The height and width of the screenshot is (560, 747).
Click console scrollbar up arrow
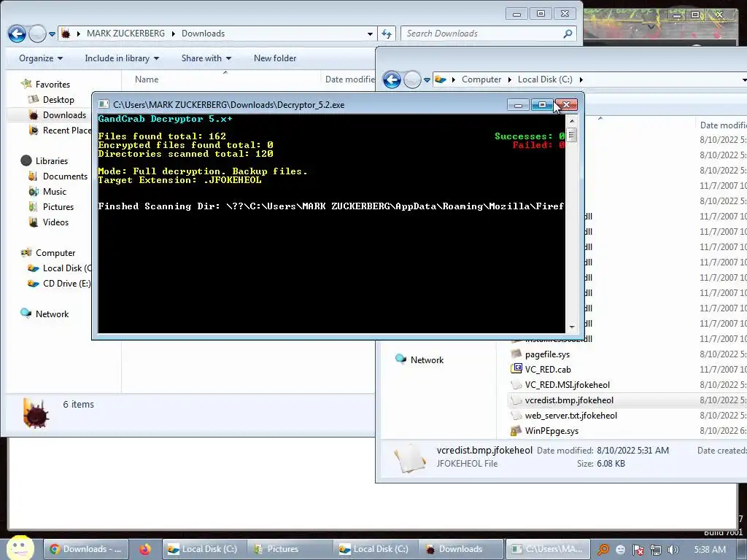pos(572,121)
